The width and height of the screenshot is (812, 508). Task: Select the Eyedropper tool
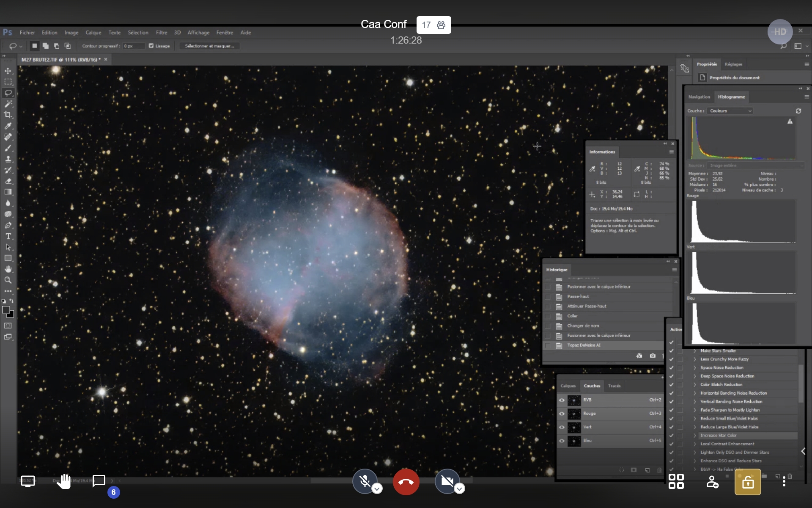pyautogui.click(x=8, y=126)
